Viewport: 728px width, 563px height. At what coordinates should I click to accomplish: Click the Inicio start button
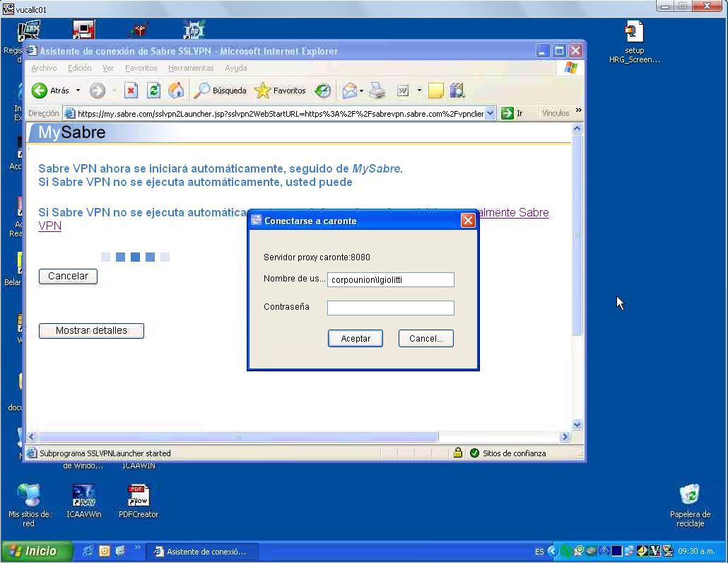tap(36, 552)
